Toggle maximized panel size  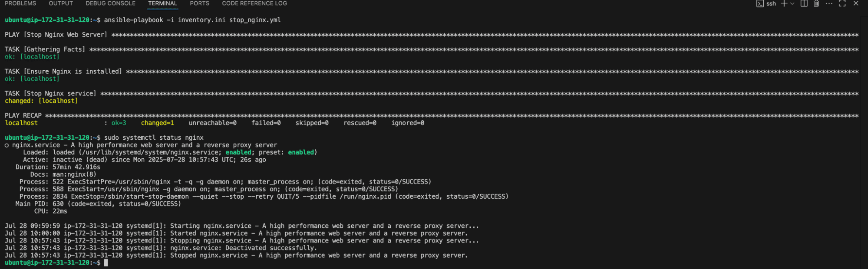(x=842, y=3)
